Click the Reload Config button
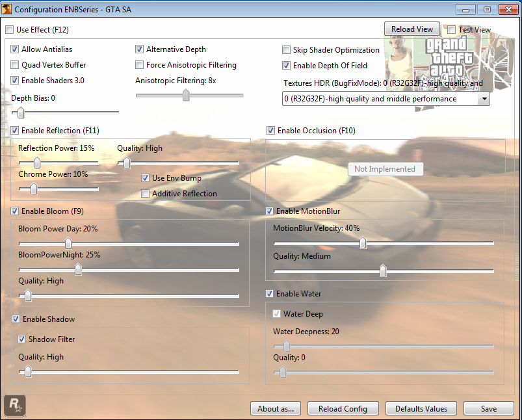The height and width of the screenshot is (420, 522). tap(343, 409)
